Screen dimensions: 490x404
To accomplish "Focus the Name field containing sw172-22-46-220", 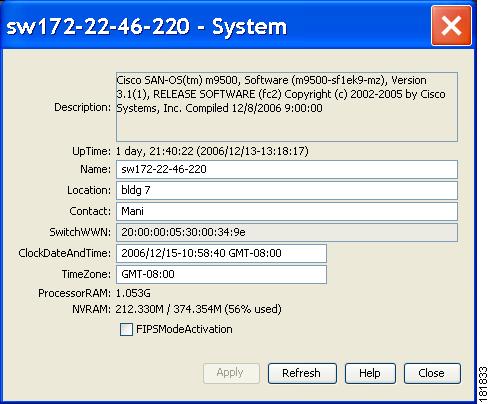I will (287, 169).
